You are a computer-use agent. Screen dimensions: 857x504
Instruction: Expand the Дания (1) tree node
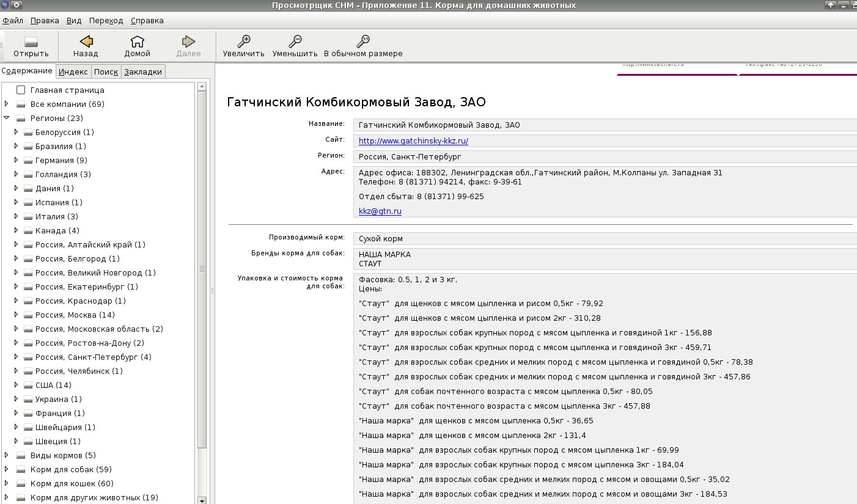click(17, 188)
